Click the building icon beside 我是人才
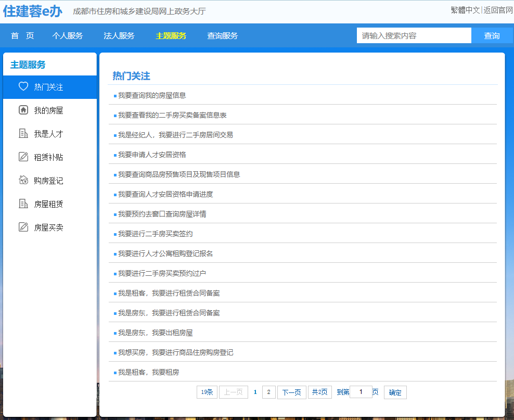 tap(23, 133)
